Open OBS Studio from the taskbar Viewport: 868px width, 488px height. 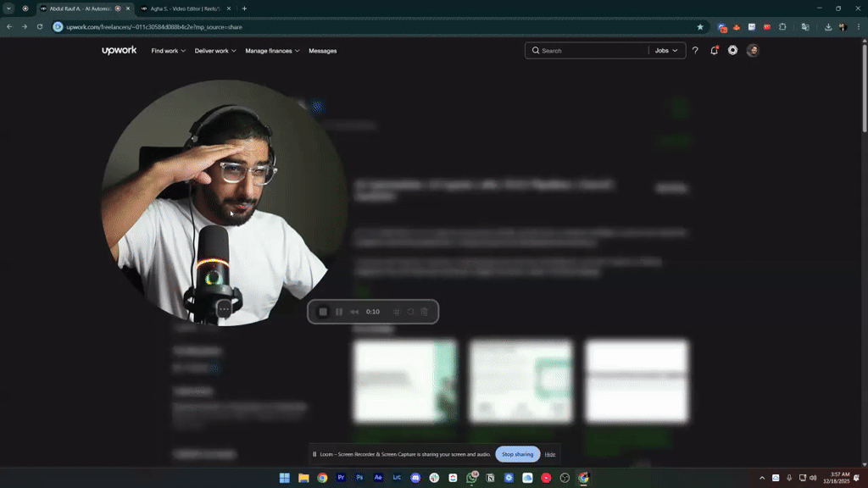tap(565, 478)
